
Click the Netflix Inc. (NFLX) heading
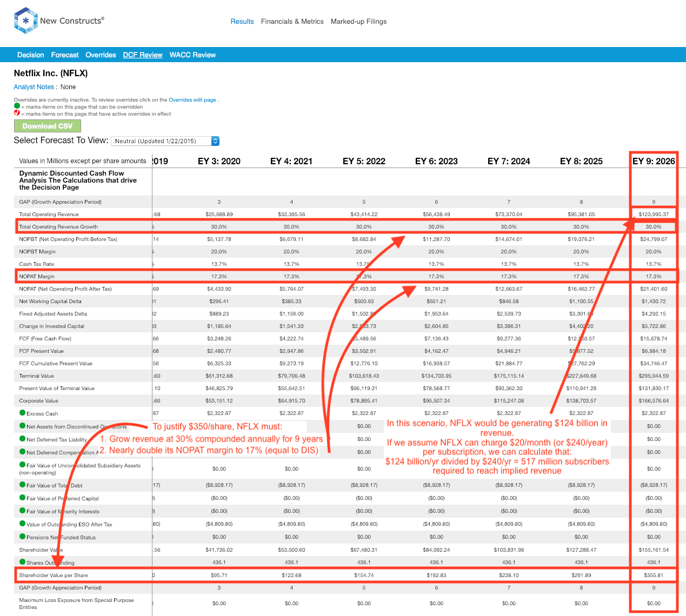[51, 73]
